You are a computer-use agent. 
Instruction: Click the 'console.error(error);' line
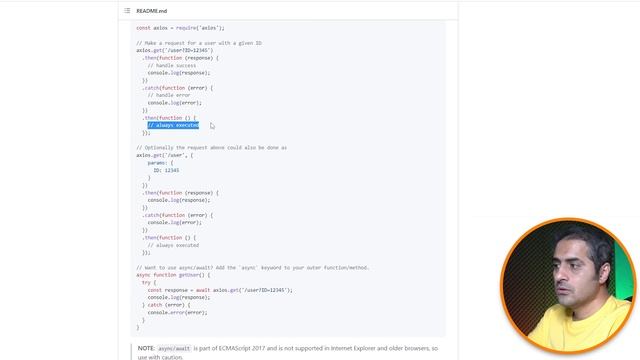178,312
